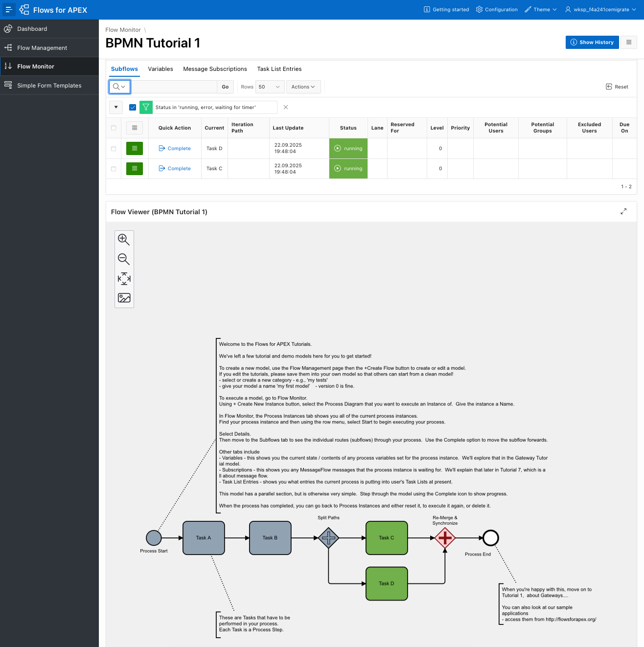This screenshot has height=647, width=644.
Task: Click the Go search button
Action: click(225, 87)
